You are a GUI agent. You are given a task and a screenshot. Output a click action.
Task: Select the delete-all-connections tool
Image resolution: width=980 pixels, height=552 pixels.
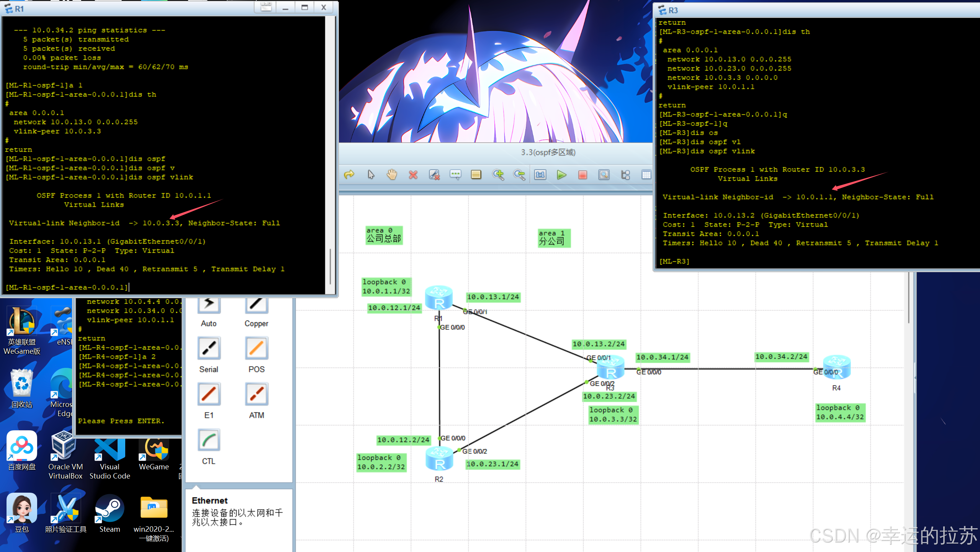pyautogui.click(x=434, y=175)
